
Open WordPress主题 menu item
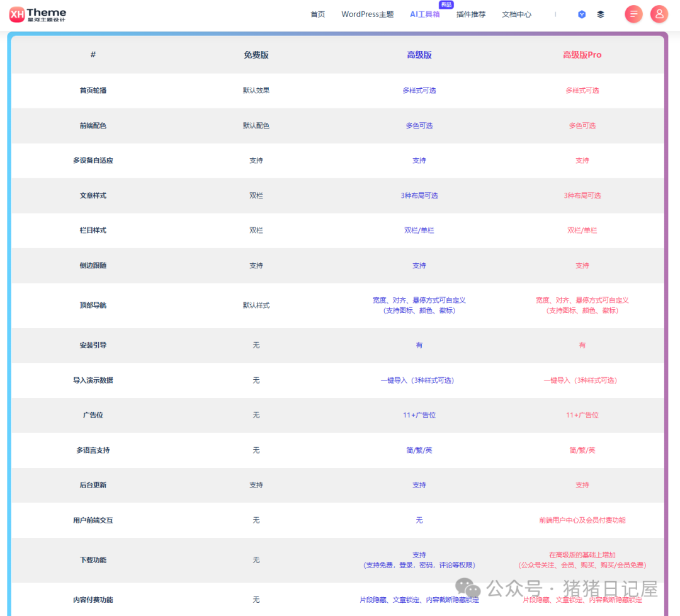coord(367,14)
